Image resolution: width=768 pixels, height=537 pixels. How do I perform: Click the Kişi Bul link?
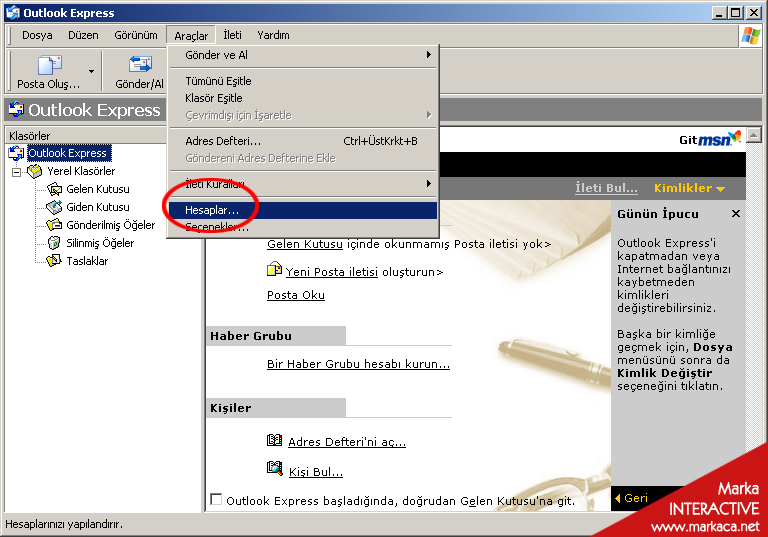(x=316, y=472)
